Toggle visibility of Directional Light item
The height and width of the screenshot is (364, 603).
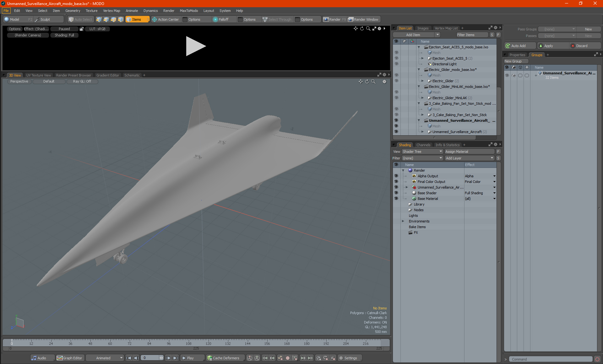click(396, 64)
